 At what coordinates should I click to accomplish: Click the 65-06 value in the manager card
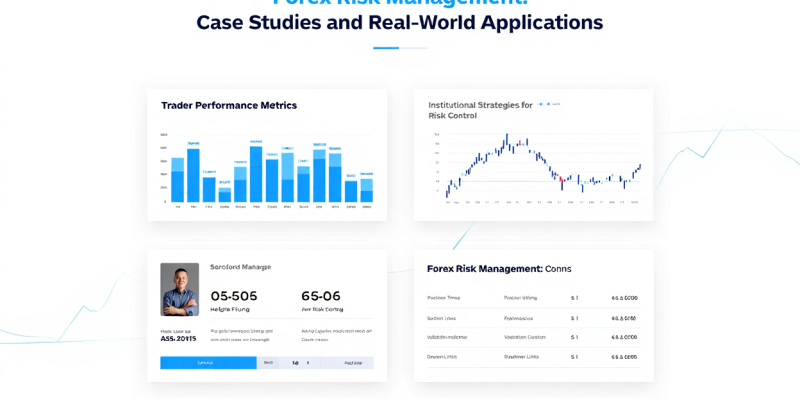321,296
